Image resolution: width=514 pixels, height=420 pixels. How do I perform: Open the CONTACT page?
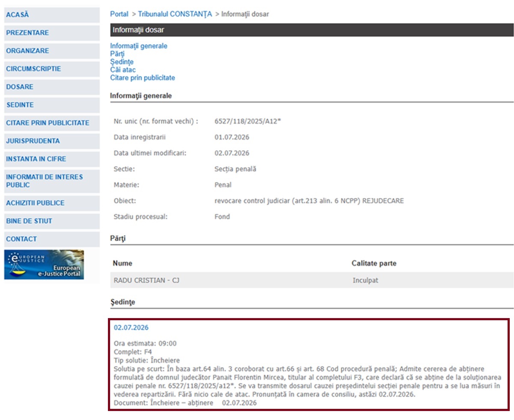point(52,239)
